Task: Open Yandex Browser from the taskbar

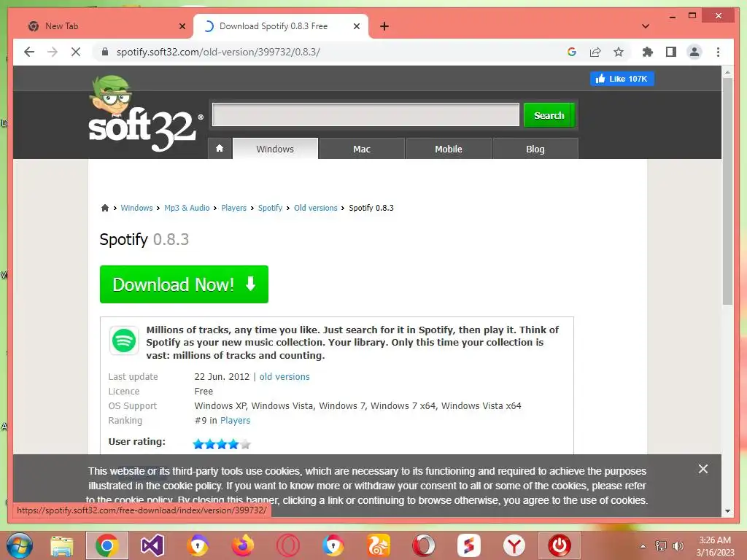Action: (x=514, y=545)
